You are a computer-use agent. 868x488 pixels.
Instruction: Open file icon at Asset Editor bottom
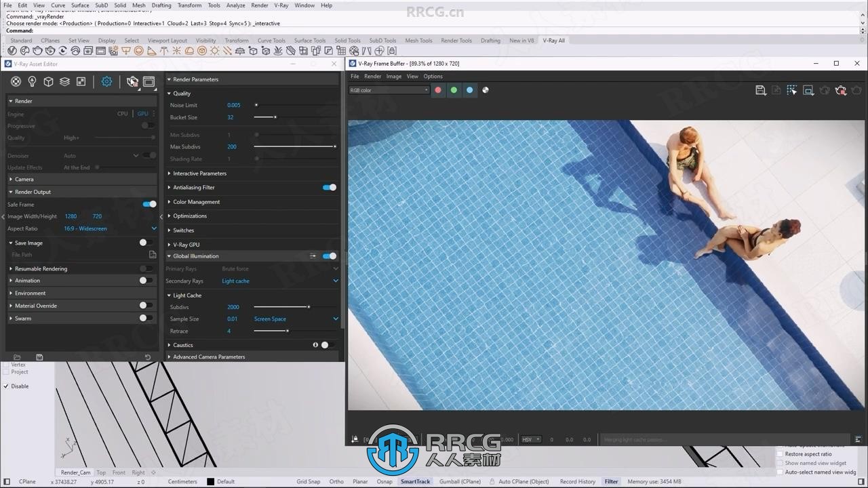[17, 357]
